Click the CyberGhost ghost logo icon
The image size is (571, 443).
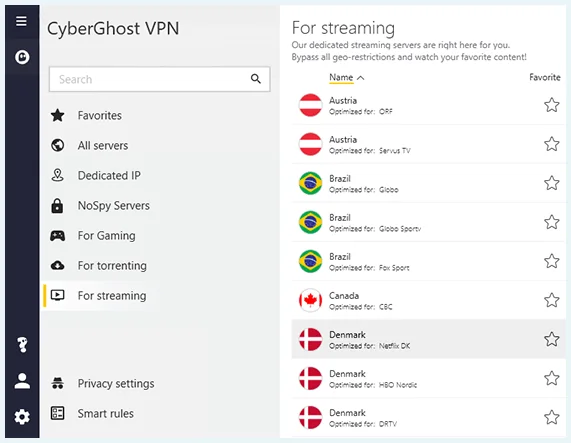22,57
